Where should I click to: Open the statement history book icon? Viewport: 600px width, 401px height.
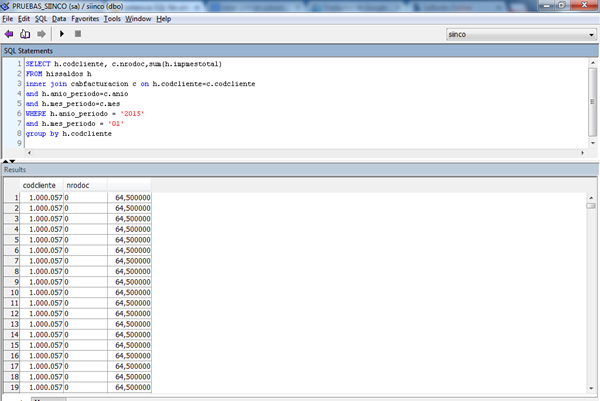tap(24, 33)
